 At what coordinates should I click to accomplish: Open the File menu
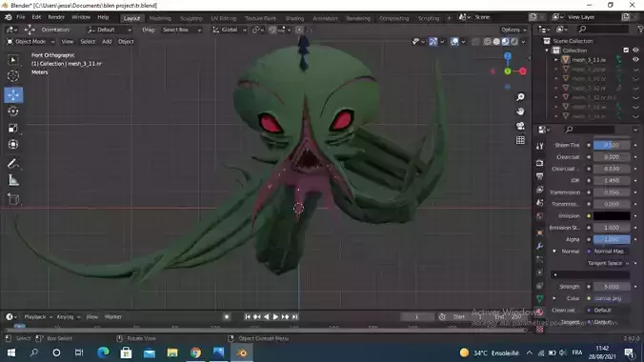[21, 17]
